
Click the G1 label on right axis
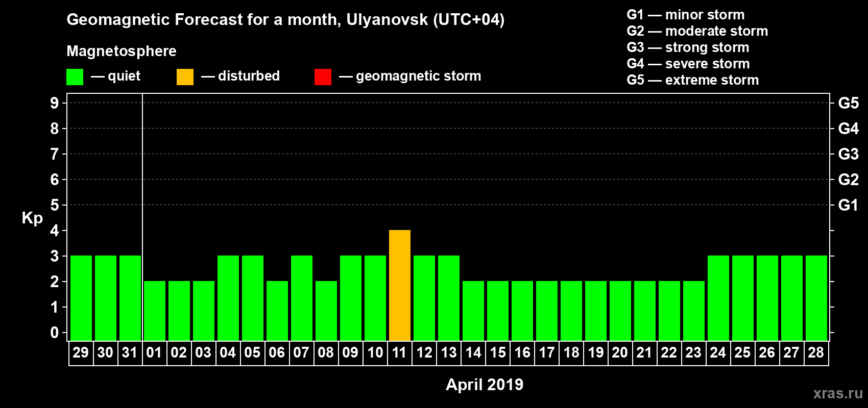849,205
